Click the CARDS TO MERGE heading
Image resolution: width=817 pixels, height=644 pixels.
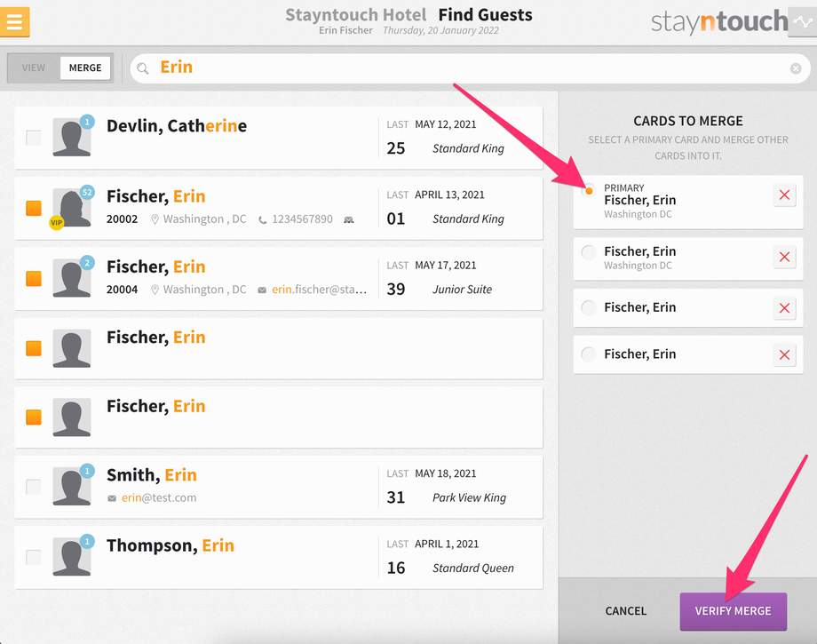[x=687, y=122]
